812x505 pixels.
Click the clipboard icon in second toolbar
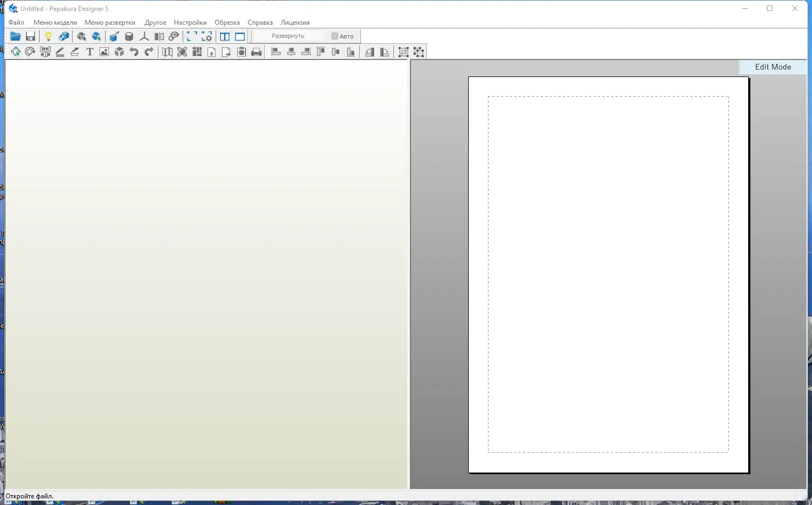[242, 52]
